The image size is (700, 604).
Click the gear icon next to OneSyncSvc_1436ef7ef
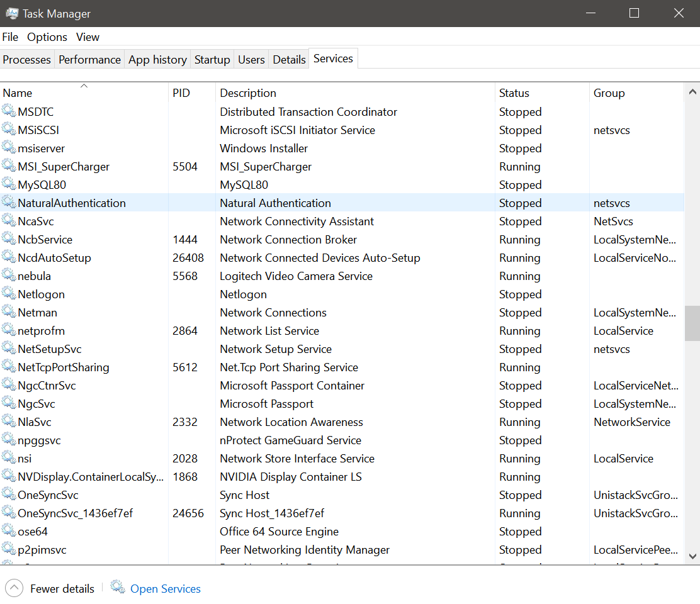(x=9, y=513)
